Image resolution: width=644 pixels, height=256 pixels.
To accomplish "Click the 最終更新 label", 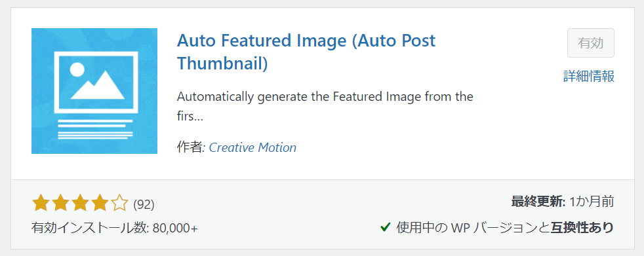I will pos(538,202).
